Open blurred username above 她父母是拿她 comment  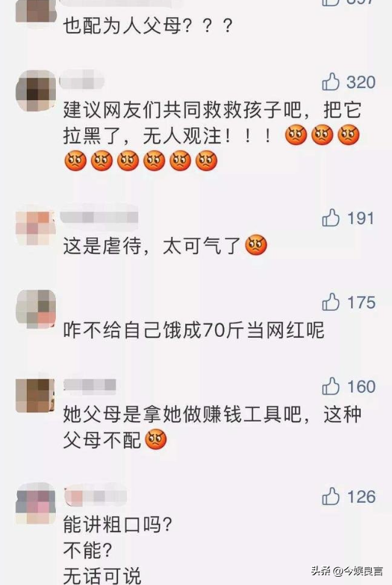(90, 385)
